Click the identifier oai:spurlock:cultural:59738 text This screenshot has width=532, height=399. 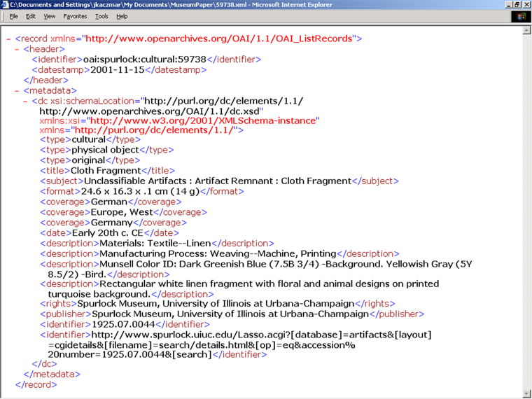click(144, 59)
